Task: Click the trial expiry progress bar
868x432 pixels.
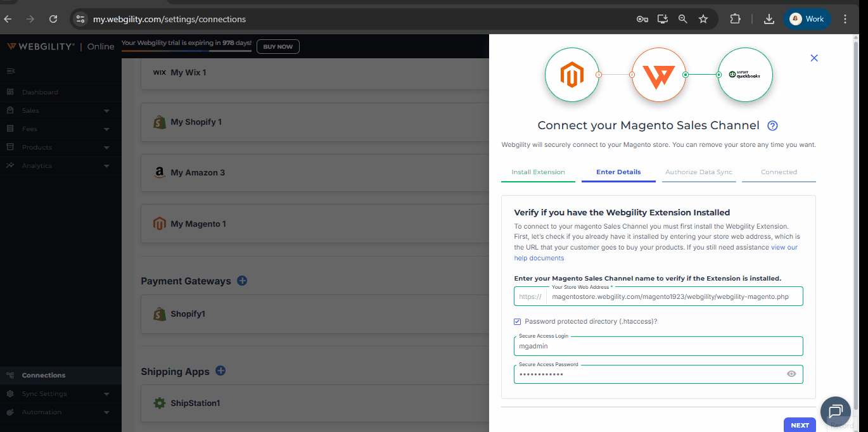Action: (x=186, y=51)
